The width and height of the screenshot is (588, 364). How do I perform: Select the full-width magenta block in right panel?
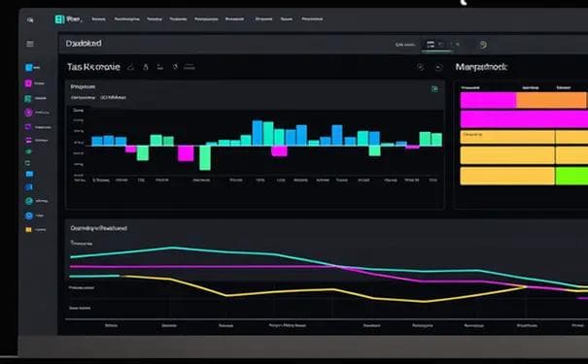524,119
